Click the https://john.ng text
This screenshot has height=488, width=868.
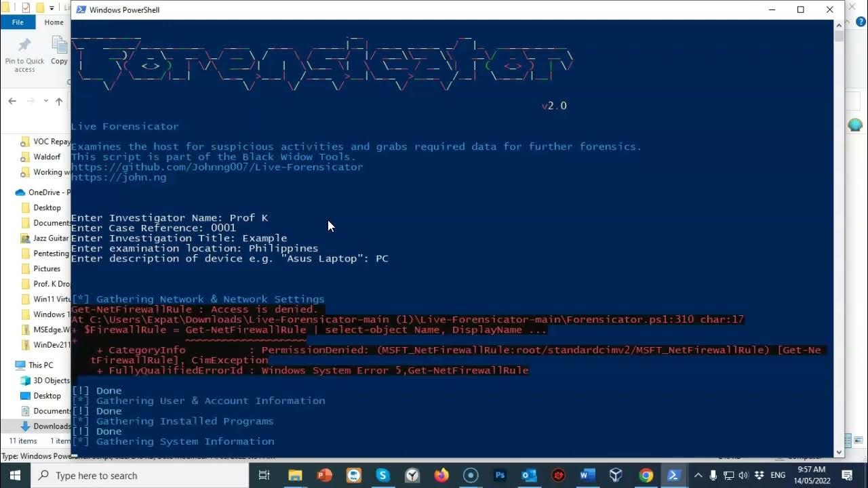click(x=119, y=177)
